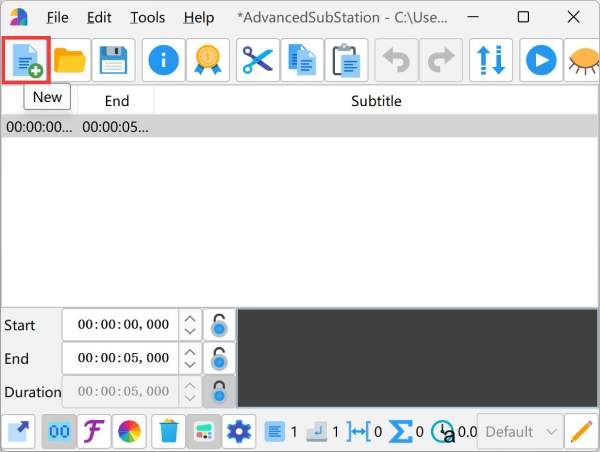The height and width of the screenshot is (452, 600).
Task: Click the sigma total icon
Action: 401,432
